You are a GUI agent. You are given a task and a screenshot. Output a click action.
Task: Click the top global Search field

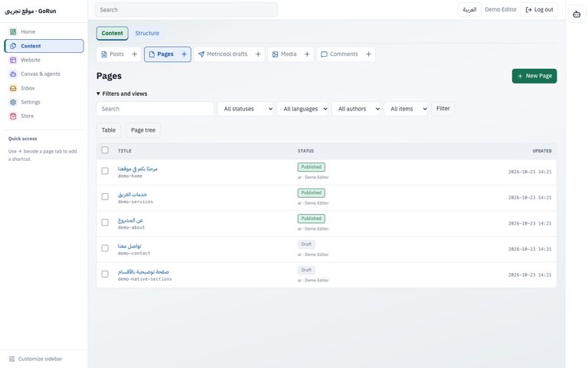[x=186, y=10]
